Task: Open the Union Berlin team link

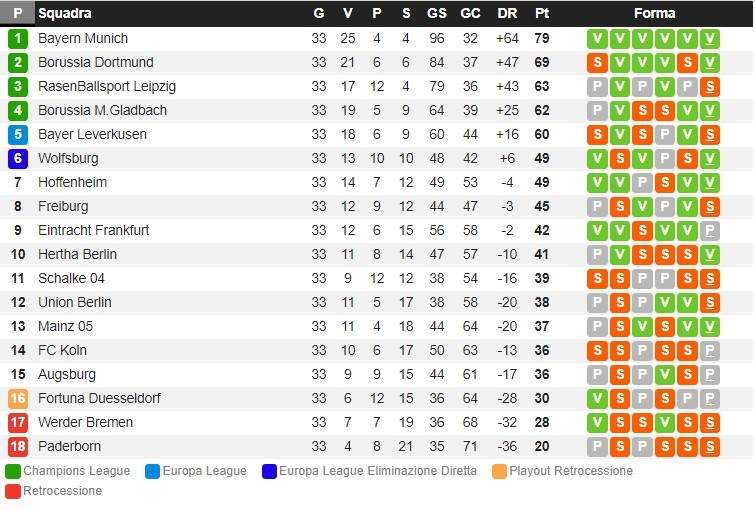Action: 74,303
